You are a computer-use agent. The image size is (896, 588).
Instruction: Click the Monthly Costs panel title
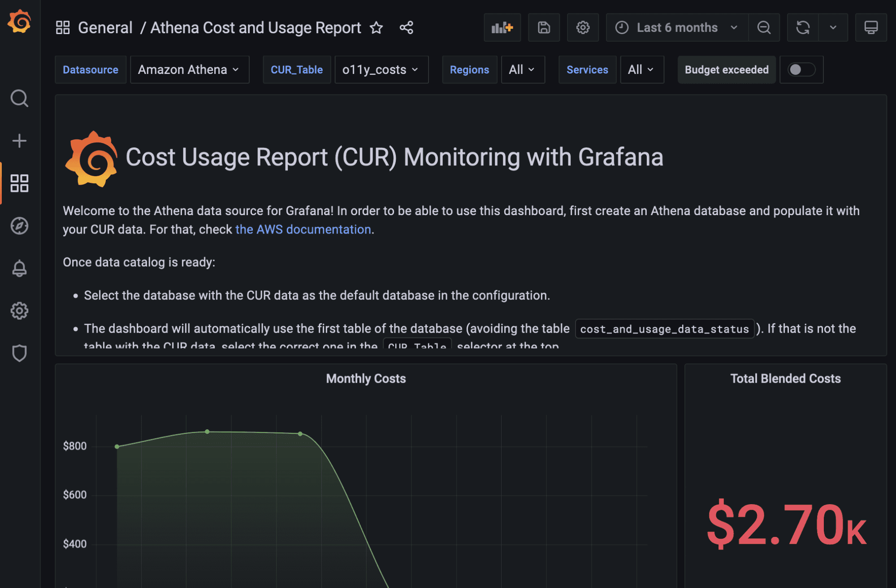pyautogui.click(x=366, y=379)
